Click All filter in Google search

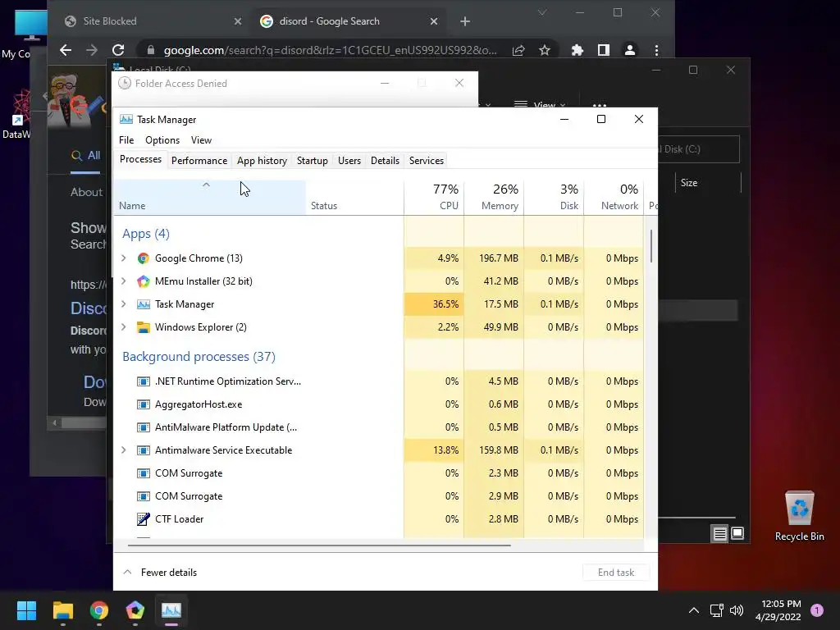[85, 156]
